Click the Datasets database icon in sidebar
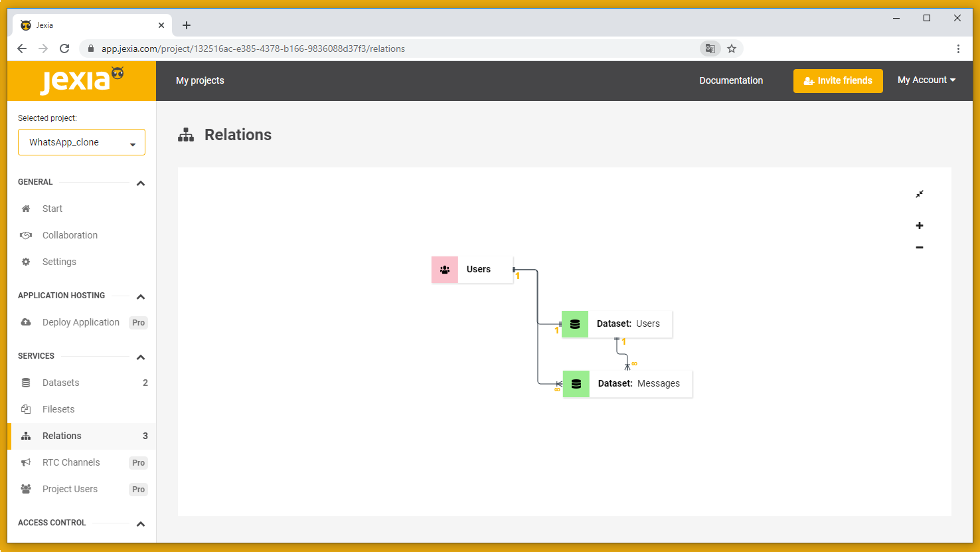This screenshot has width=980, height=552. click(x=26, y=383)
